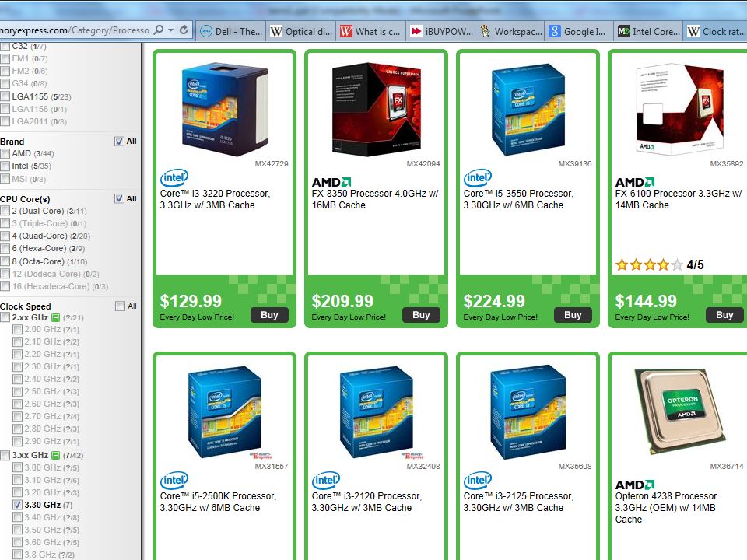The width and height of the screenshot is (747, 560).
Task: Check the 4 (Quad-Core) filter
Action: [5, 236]
